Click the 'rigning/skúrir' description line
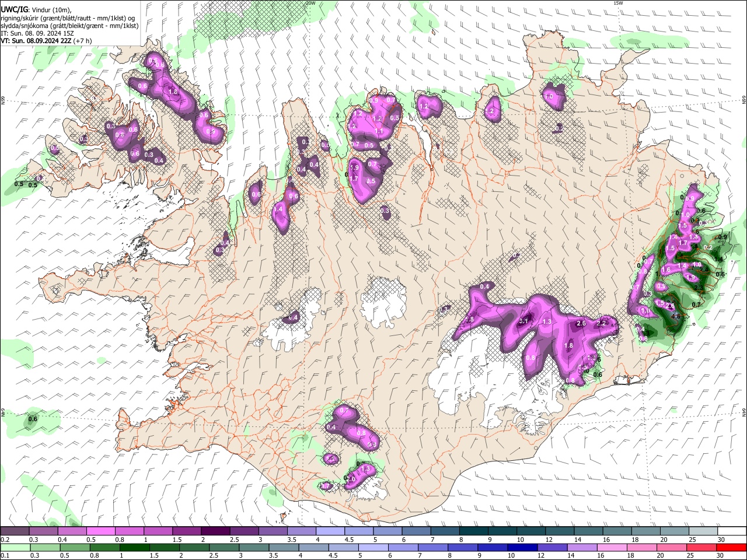 [x=67, y=17]
